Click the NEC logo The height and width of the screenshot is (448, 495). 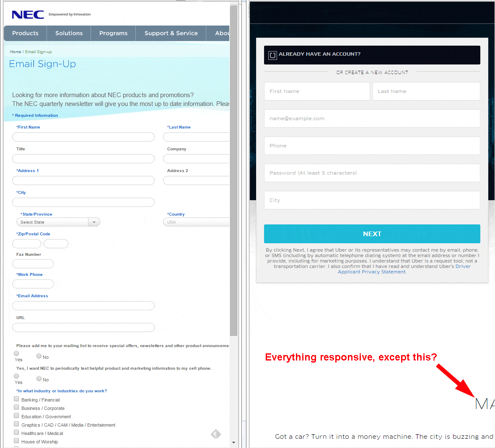tap(28, 15)
